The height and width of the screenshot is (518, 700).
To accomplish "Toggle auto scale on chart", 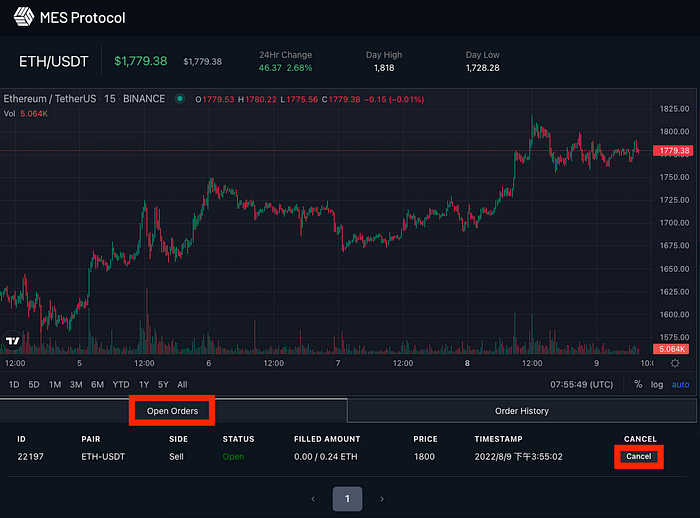I will (680, 384).
